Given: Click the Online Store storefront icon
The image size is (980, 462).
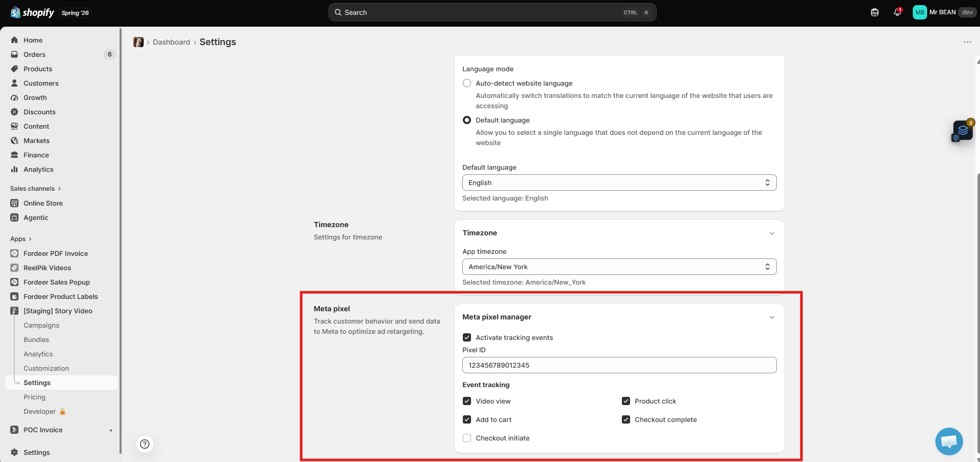Looking at the screenshot, I should 14,203.
